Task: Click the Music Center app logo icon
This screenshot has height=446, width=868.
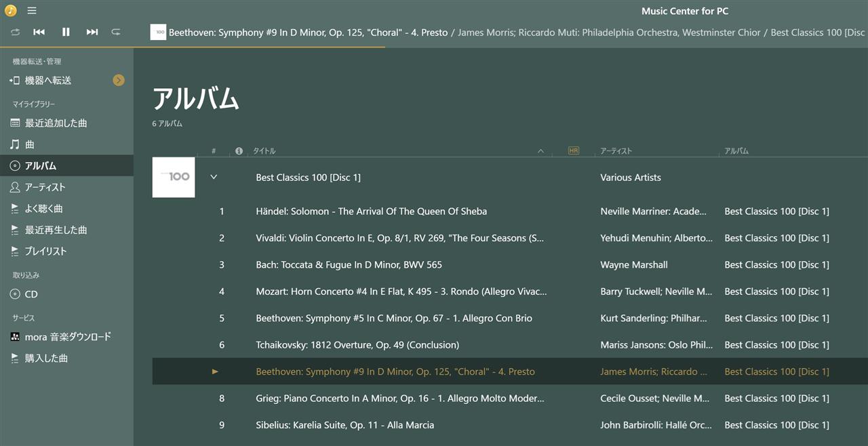Action: click(11, 10)
